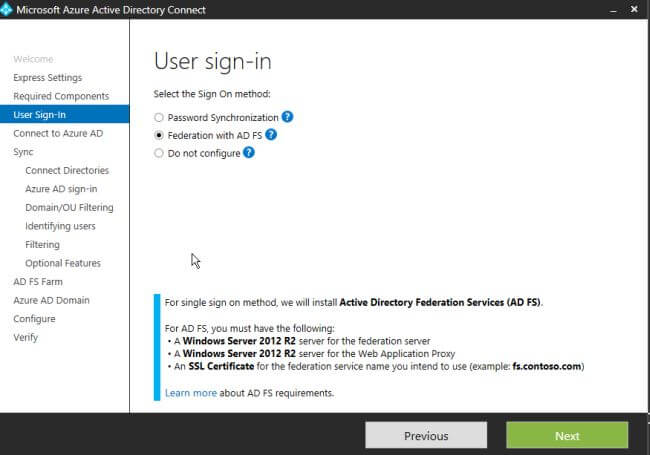Open Azure AD sign-in sub-step
The width and height of the screenshot is (650, 455).
click(x=61, y=189)
